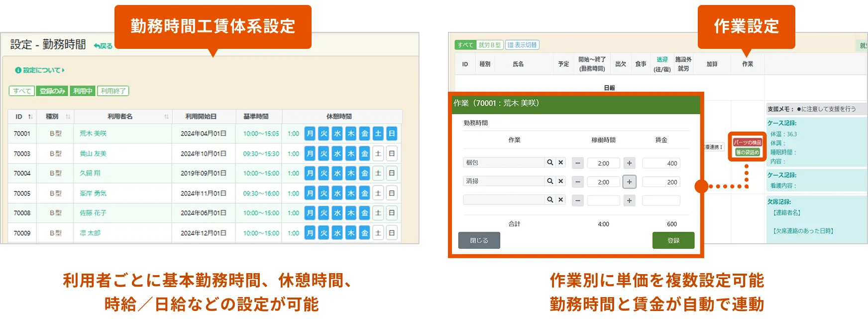868x319 pixels.
Task: Sort the table by ID column
Action: pyautogui.click(x=23, y=117)
